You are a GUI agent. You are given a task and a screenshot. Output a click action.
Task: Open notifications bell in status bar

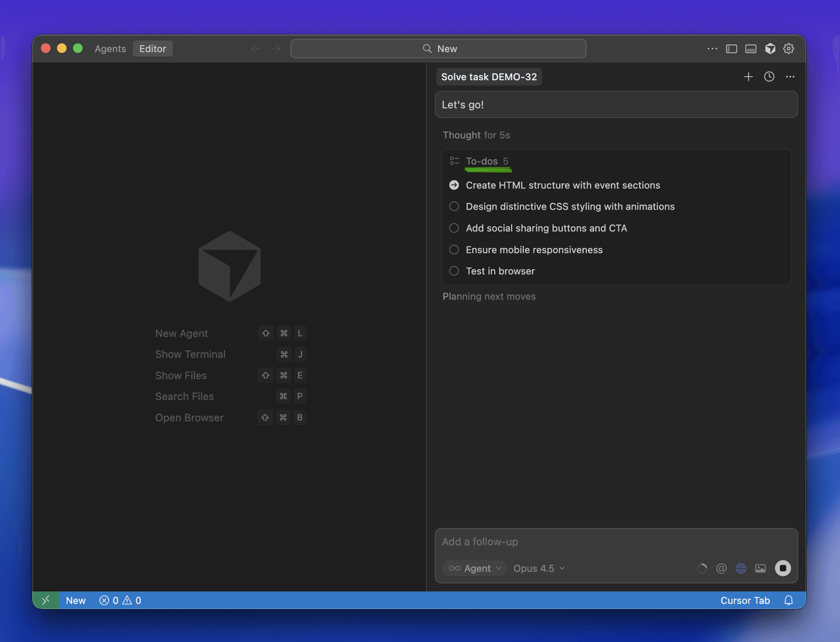(x=789, y=600)
